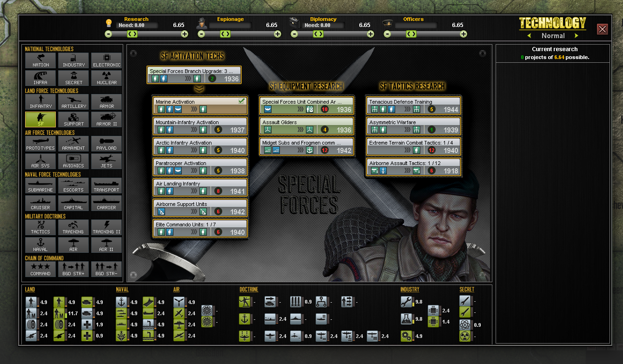Click the Research slider handle
This screenshot has width=623, height=364.
click(x=133, y=34)
